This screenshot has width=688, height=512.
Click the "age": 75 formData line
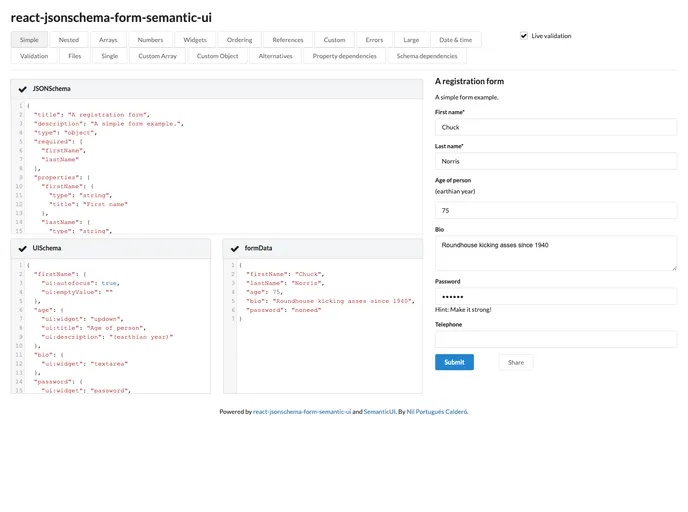pos(264,292)
